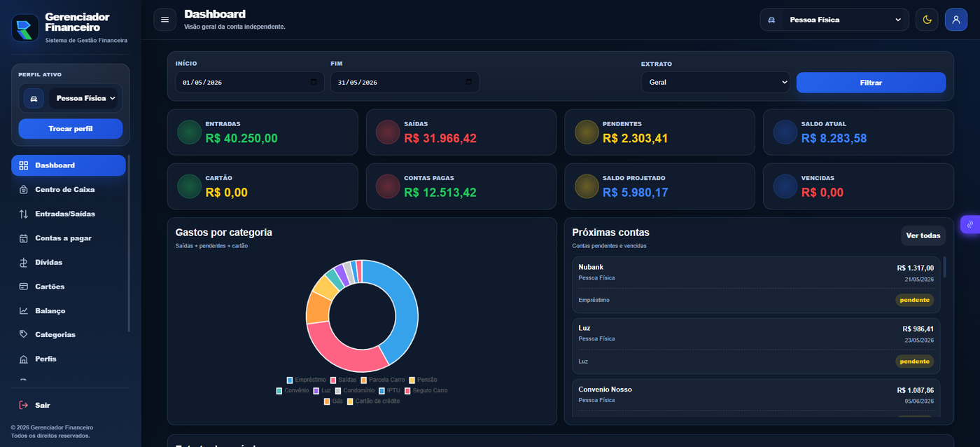Expand the Perfil Ativo Pessoa Física selector
Screen dimensions: 980x447
coord(85,99)
